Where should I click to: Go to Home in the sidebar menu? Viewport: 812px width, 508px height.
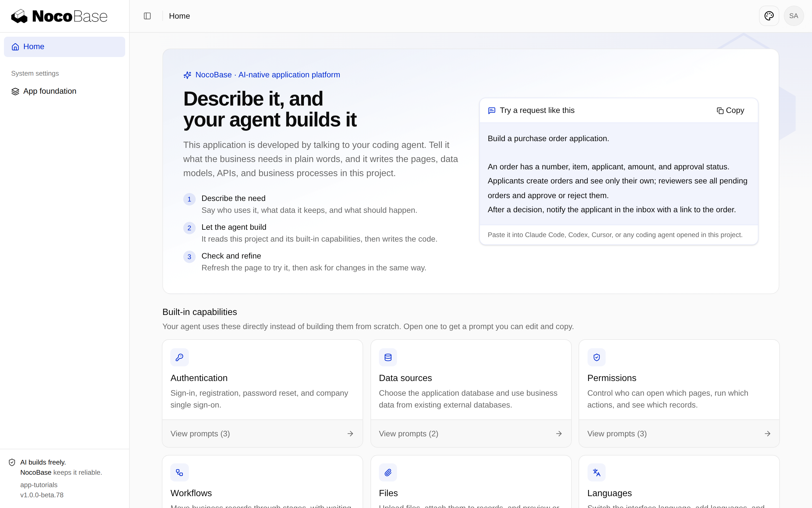64,47
